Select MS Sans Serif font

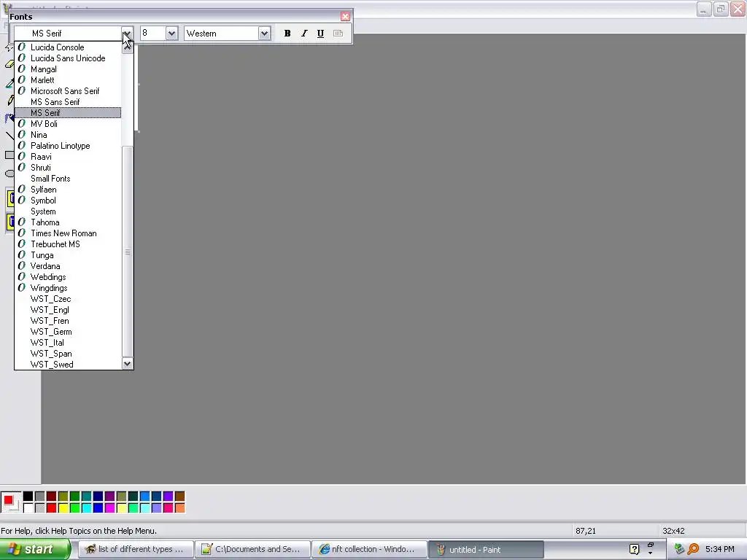coord(68,102)
